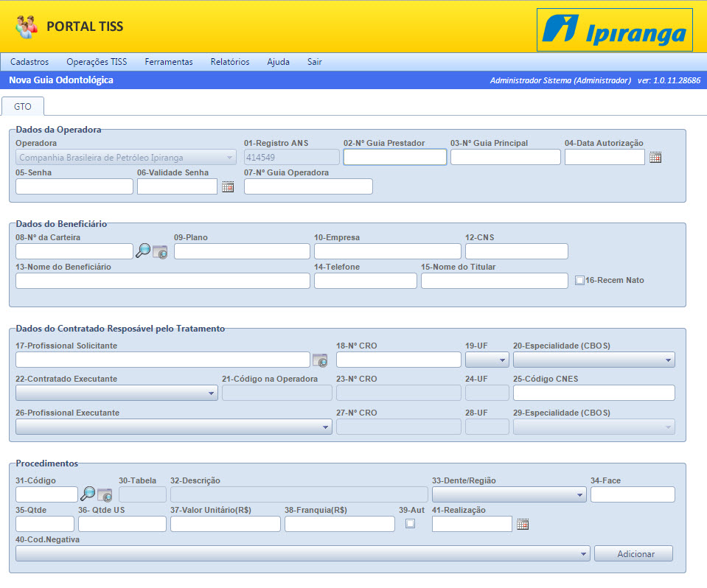The width and height of the screenshot is (707, 588).
Task: Expand the 19-UF dropdown
Action: pos(487,360)
